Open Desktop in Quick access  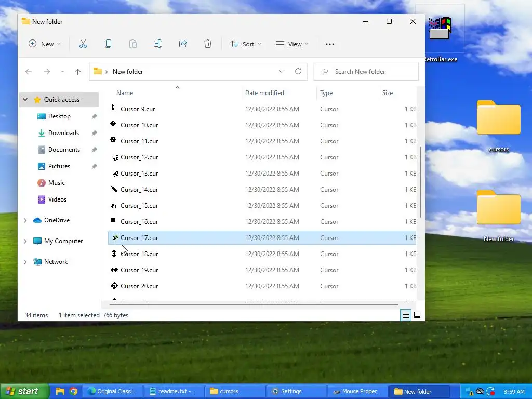pos(59,116)
